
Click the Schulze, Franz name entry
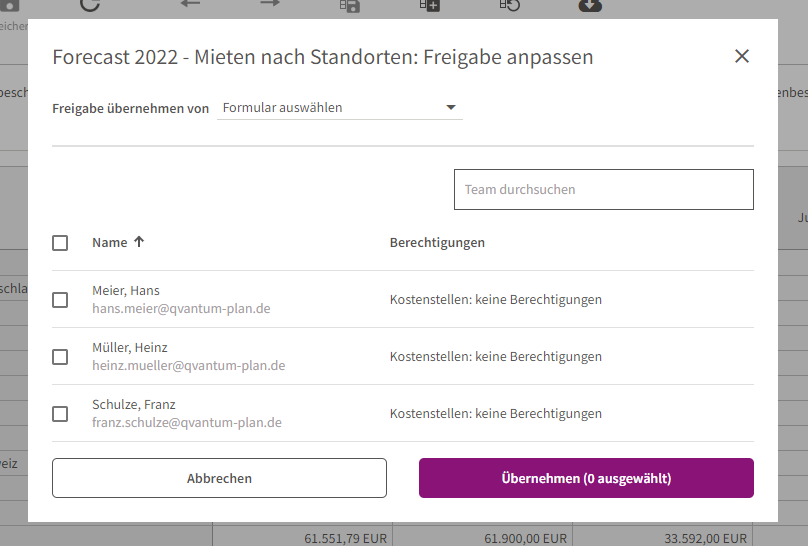pyautogui.click(x=134, y=405)
